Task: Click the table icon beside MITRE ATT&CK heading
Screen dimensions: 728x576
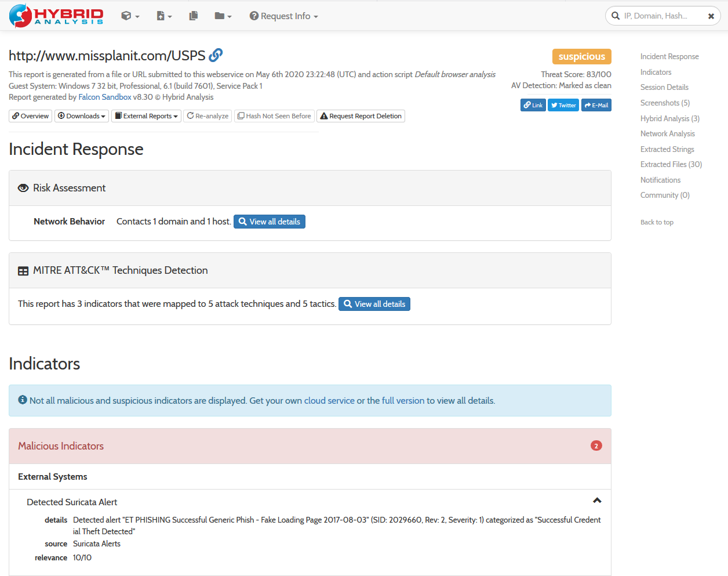Action: coord(23,271)
